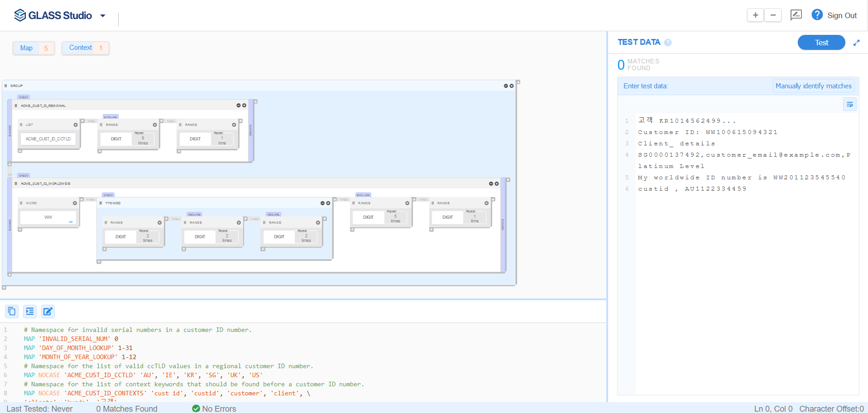Toggle NC no-case flag on WW word

click(71, 222)
